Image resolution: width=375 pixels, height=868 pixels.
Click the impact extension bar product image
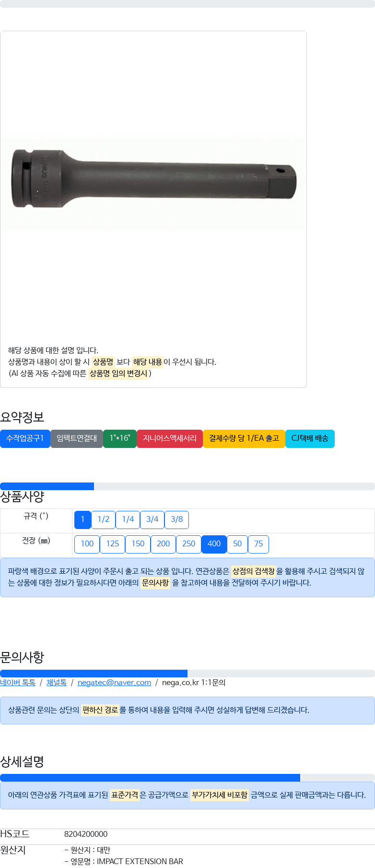(x=153, y=184)
